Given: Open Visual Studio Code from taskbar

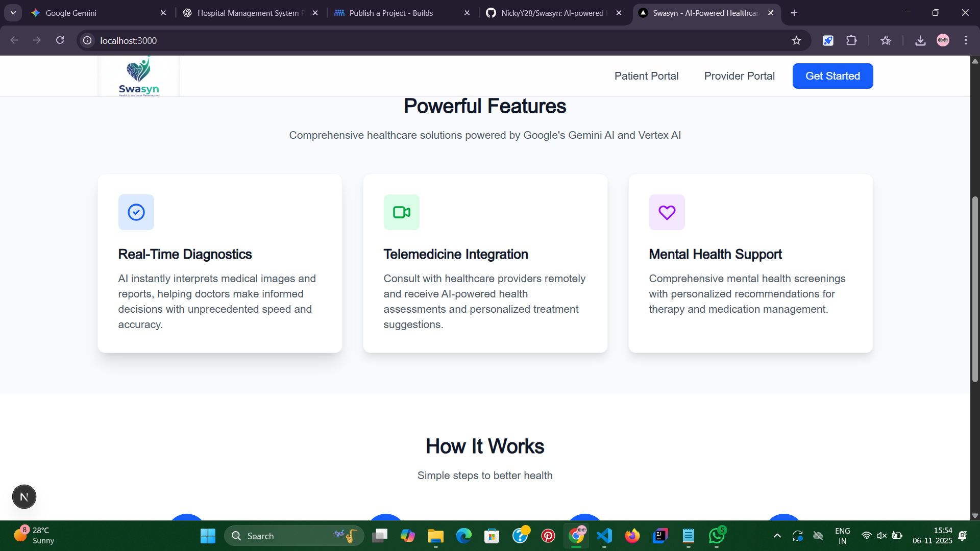Looking at the screenshot, I should pos(604,536).
